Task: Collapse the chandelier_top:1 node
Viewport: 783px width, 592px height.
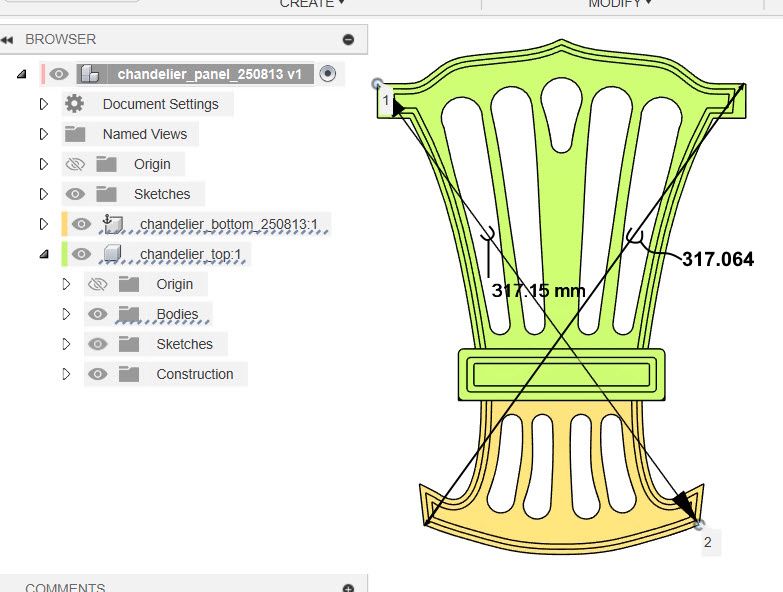Action: tap(44, 255)
